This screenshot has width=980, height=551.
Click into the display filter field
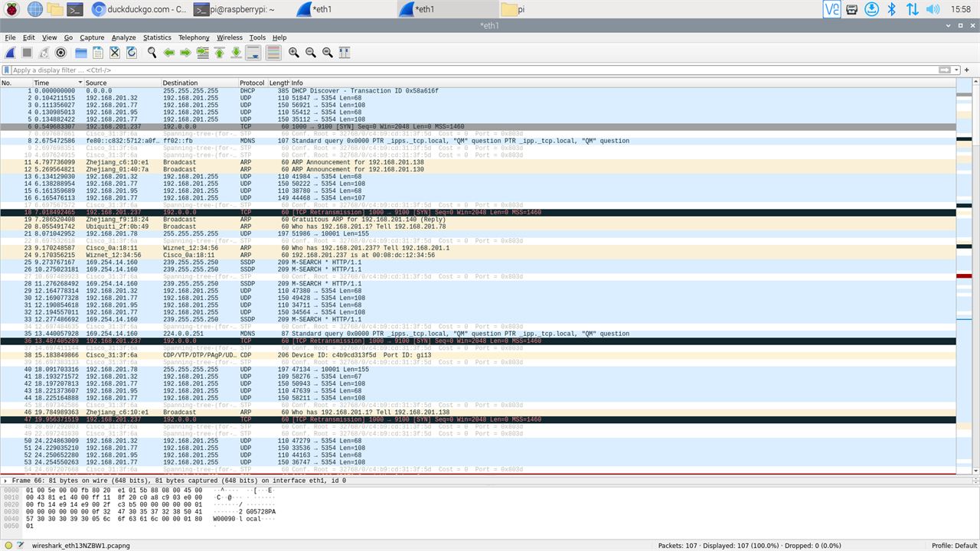(475, 70)
